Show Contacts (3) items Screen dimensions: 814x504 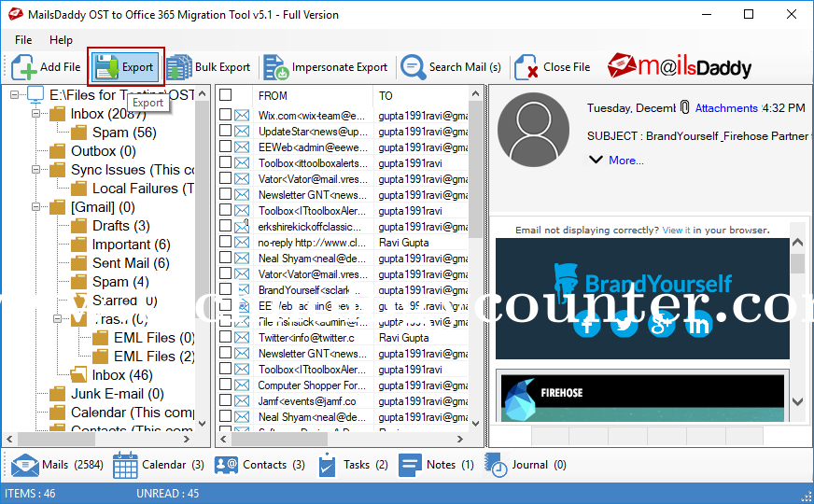[260, 465]
